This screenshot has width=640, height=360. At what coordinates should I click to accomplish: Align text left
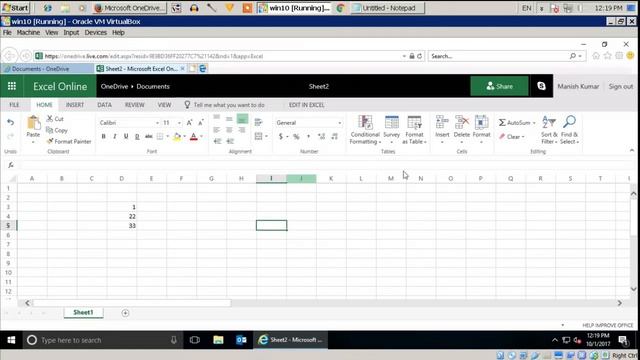[x=217, y=130]
